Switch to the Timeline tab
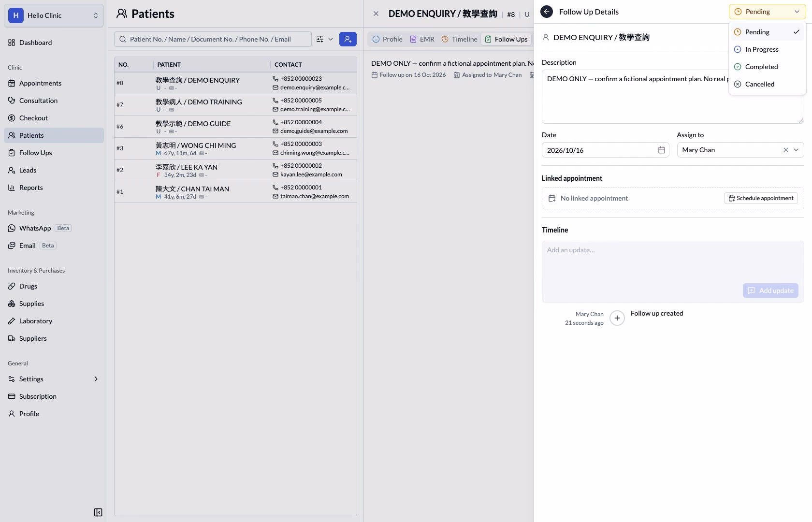 tap(459, 39)
